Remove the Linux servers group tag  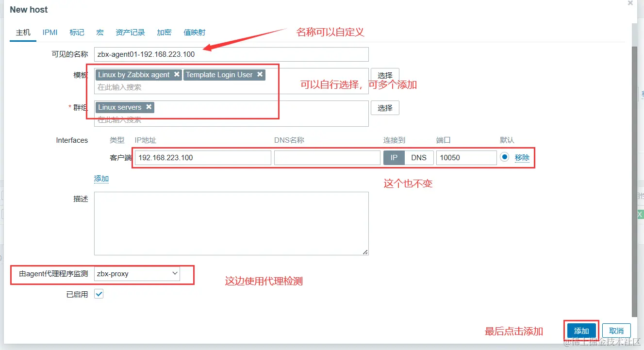[149, 107]
